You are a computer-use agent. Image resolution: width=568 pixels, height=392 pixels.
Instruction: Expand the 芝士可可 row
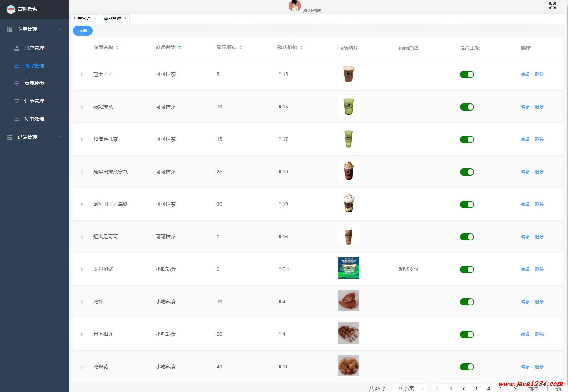point(82,75)
